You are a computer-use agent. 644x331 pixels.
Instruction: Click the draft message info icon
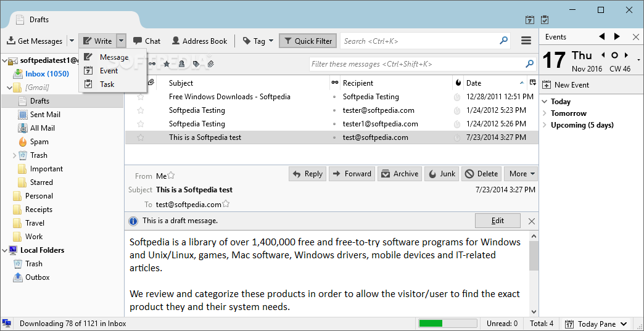pyautogui.click(x=133, y=221)
